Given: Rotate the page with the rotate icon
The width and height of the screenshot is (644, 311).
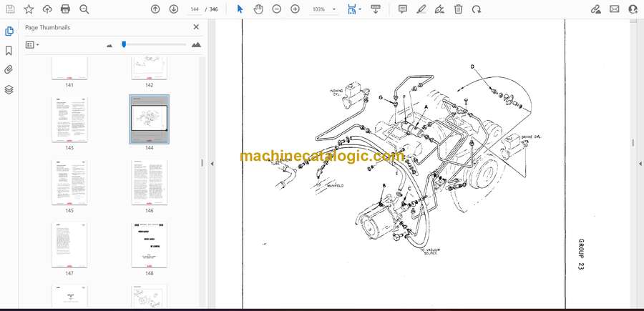Looking at the screenshot, I should coord(477,9).
